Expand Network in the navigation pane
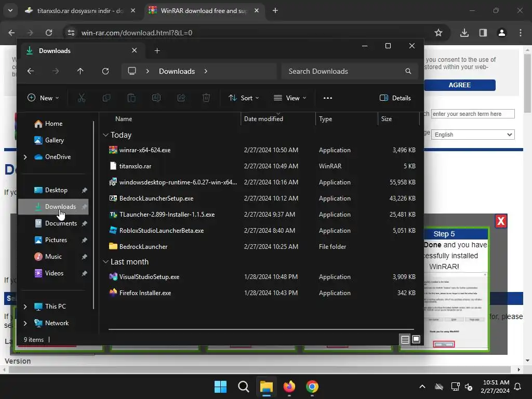 coord(25,323)
